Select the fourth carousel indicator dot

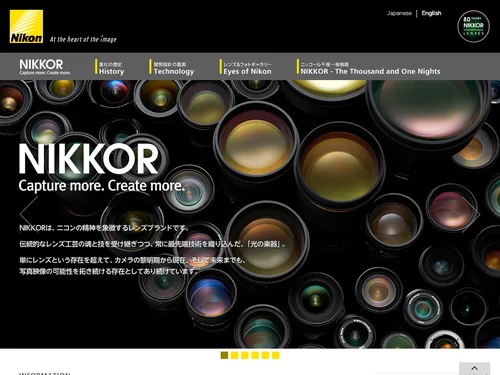coord(255,355)
